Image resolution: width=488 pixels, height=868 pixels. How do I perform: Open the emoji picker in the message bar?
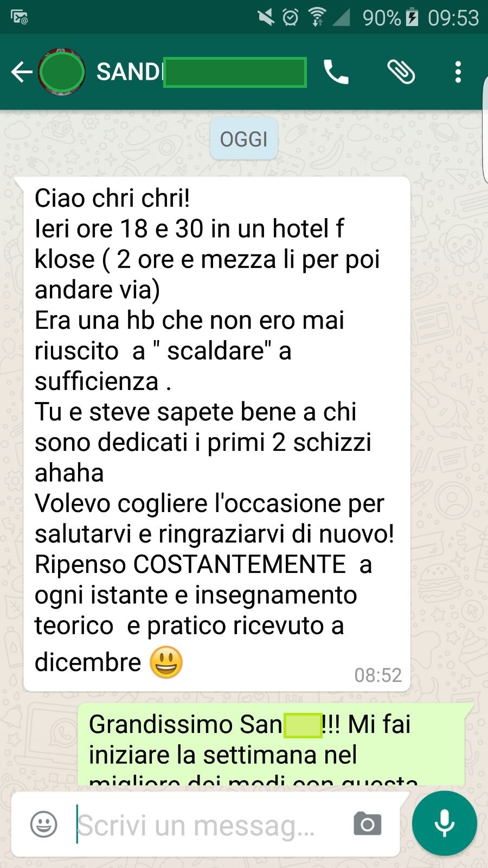point(43,825)
